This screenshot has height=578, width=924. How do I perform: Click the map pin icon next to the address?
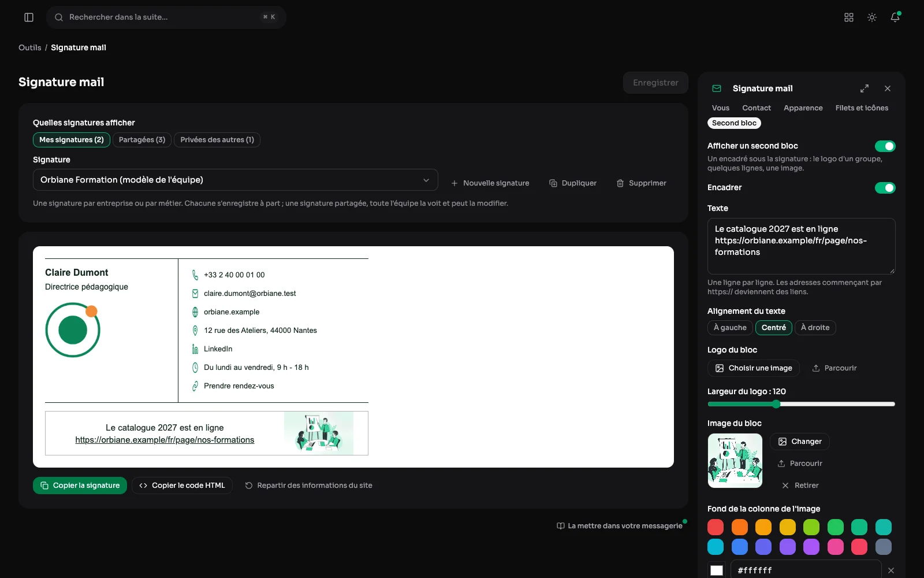pos(195,331)
